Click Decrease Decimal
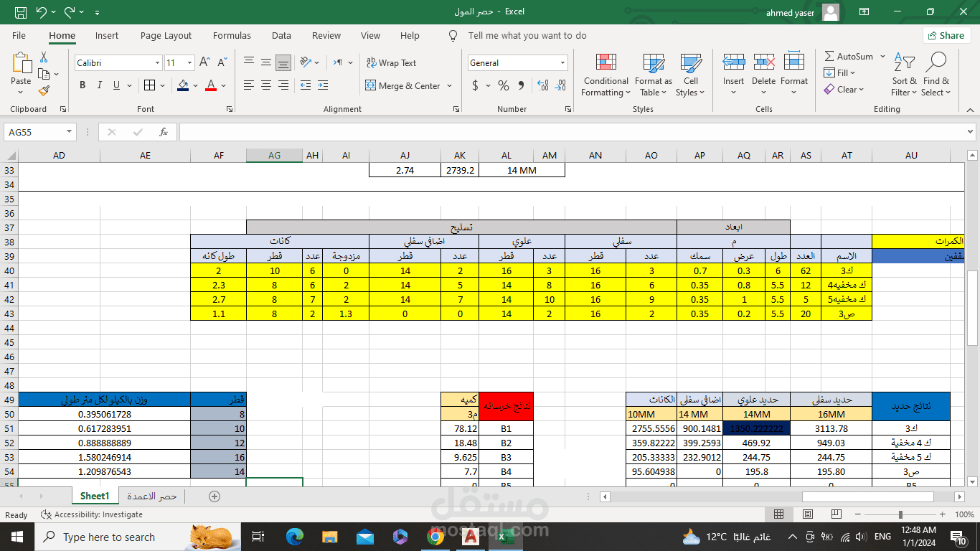 tap(560, 85)
